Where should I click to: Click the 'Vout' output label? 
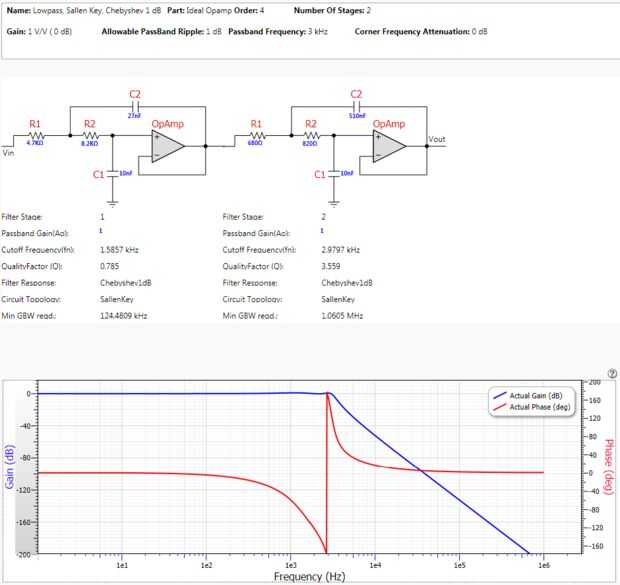pyautogui.click(x=437, y=139)
